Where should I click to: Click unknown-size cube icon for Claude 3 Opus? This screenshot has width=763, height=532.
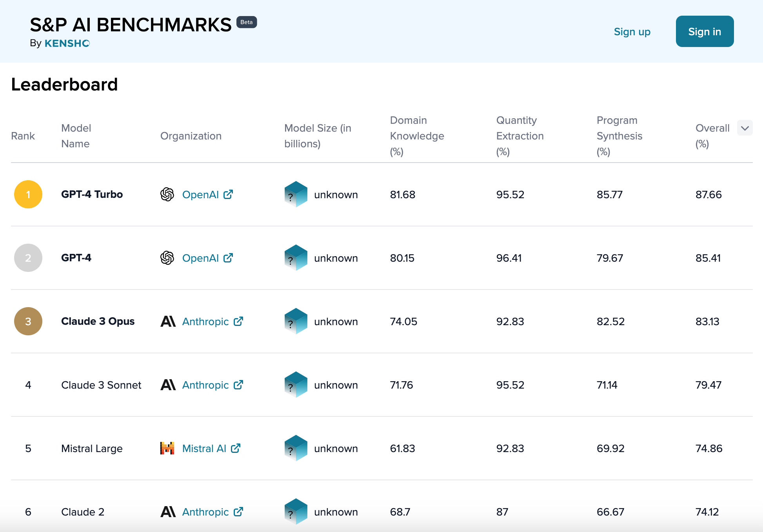click(296, 321)
